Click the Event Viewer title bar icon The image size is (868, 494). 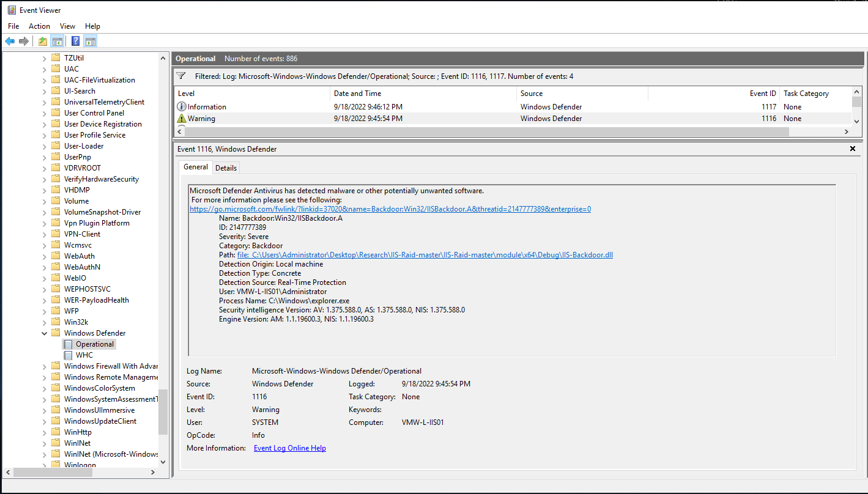coord(12,10)
